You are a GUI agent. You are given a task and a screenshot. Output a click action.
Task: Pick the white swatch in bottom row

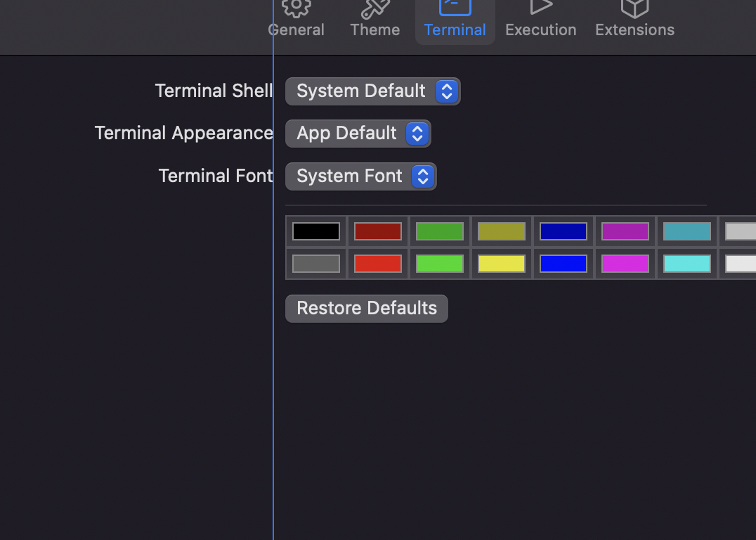[x=741, y=264]
